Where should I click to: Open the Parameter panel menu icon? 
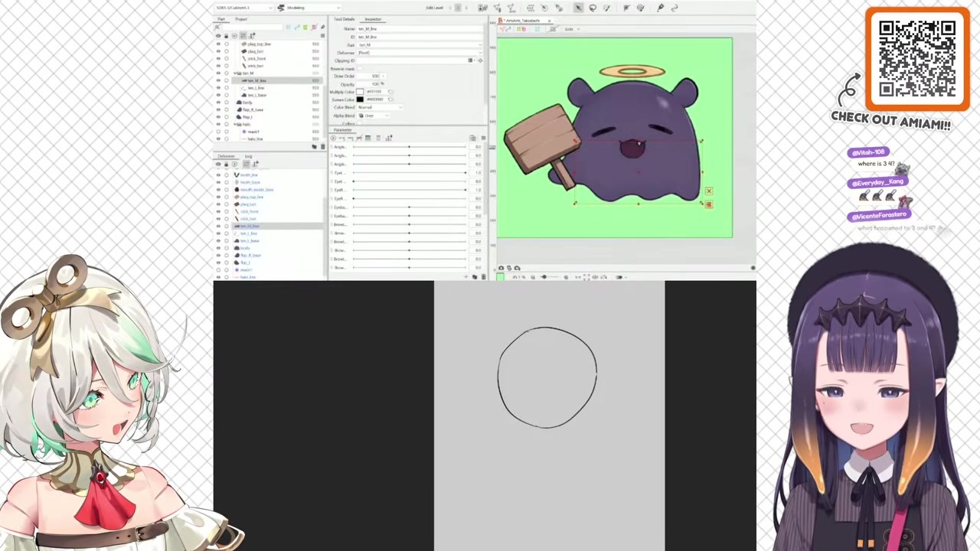click(483, 138)
